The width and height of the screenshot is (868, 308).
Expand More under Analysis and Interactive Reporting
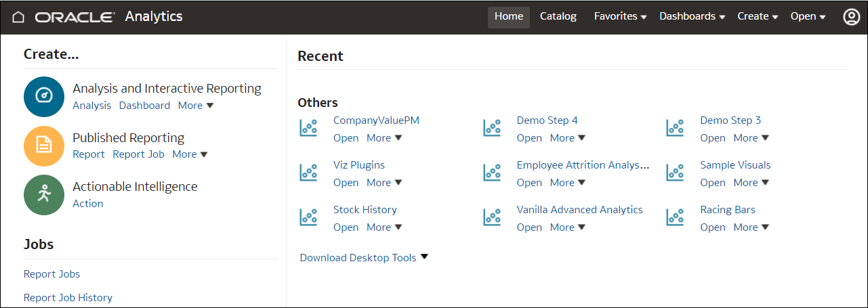(x=196, y=106)
